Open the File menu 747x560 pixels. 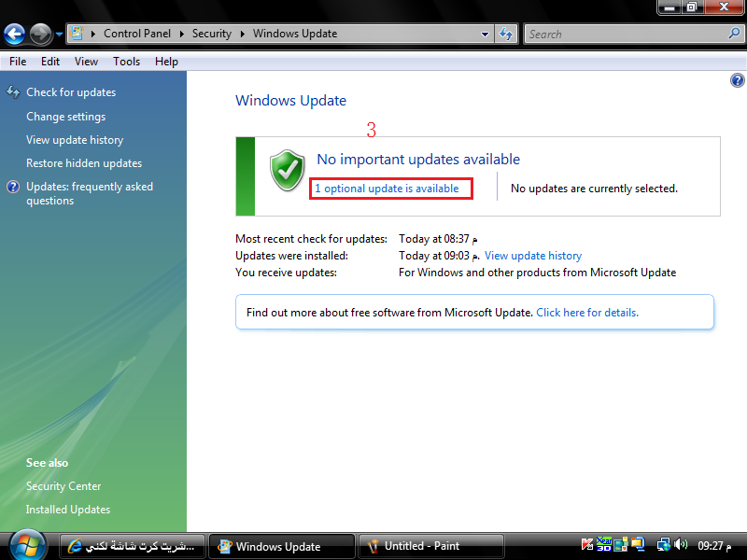pyautogui.click(x=18, y=62)
